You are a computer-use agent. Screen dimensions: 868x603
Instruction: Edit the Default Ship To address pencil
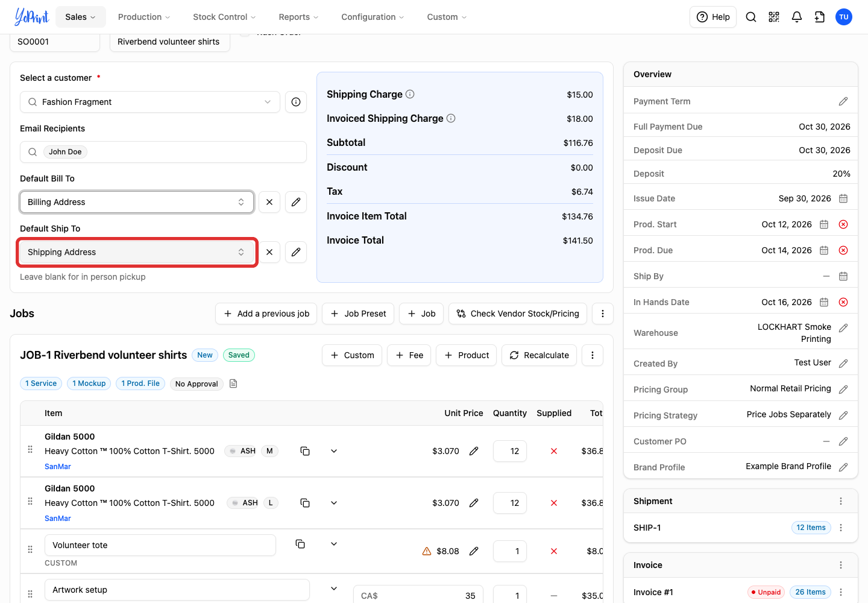[x=296, y=252]
